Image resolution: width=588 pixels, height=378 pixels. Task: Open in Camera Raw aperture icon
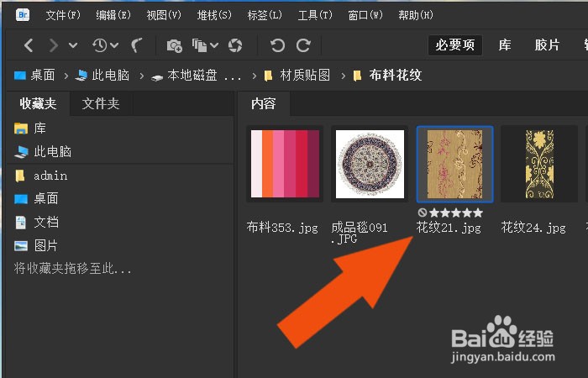[235, 45]
